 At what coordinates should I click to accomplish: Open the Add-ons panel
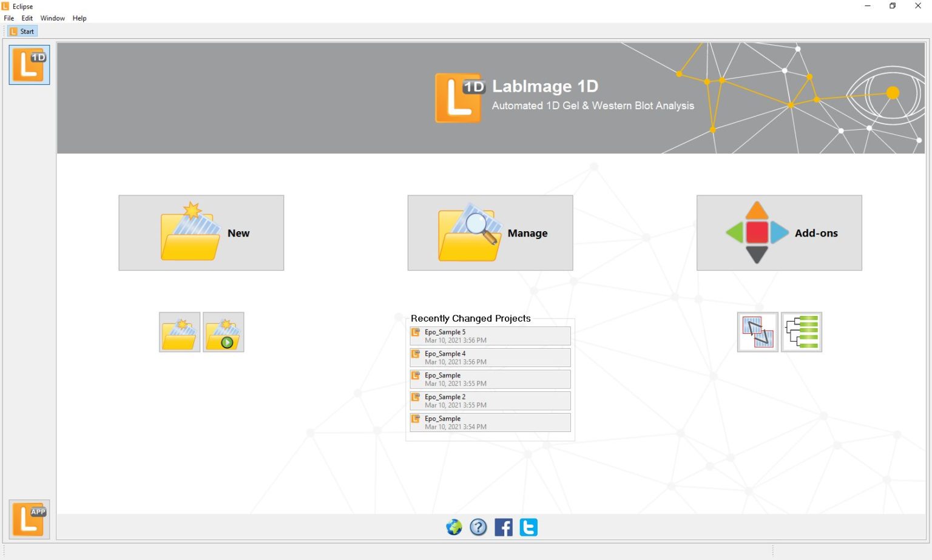pyautogui.click(x=779, y=233)
